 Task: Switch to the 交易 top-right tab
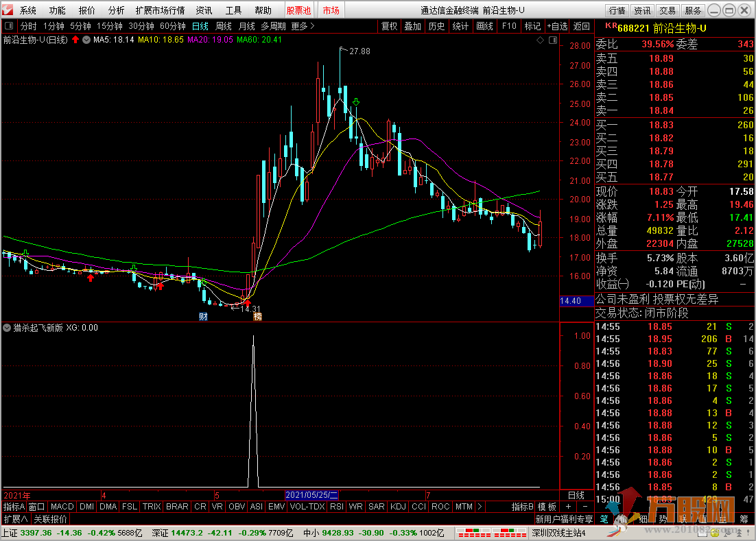coord(668,10)
